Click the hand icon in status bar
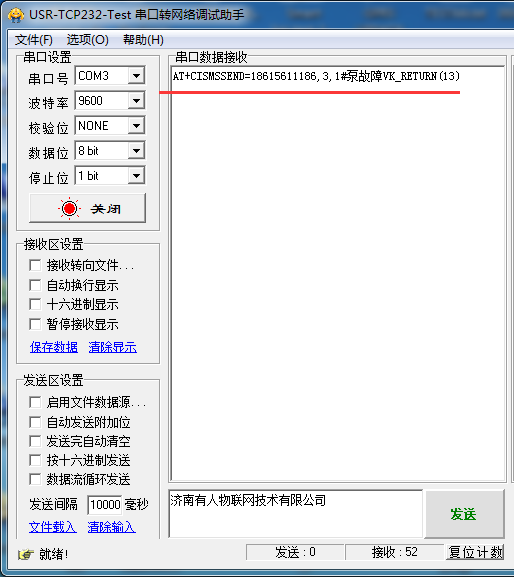514x577 pixels. pyautogui.click(x=26, y=553)
